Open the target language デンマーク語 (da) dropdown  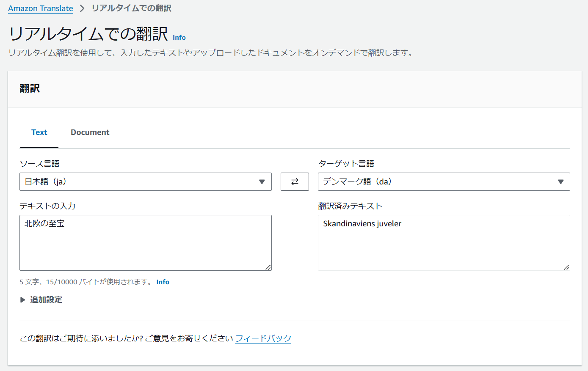click(x=444, y=181)
